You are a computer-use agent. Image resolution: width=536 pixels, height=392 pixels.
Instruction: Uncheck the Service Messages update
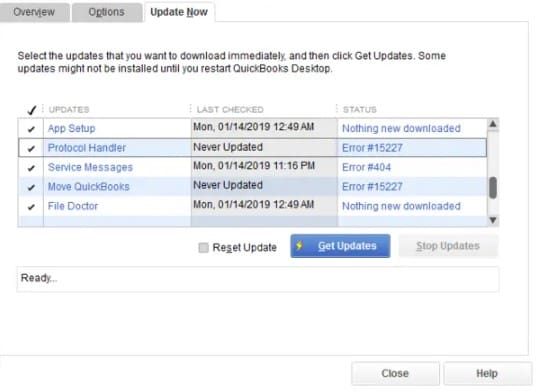pos(31,168)
